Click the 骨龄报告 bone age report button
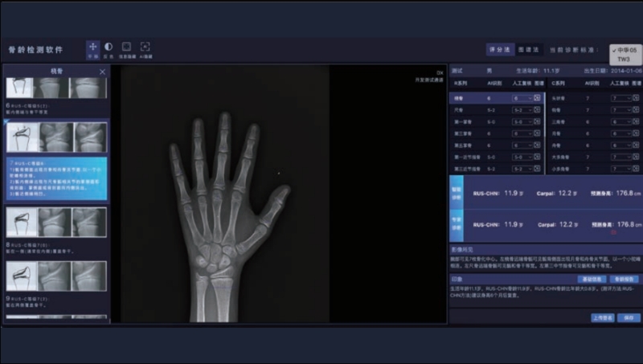Viewport: 643px width, 364px height. pyautogui.click(x=625, y=279)
